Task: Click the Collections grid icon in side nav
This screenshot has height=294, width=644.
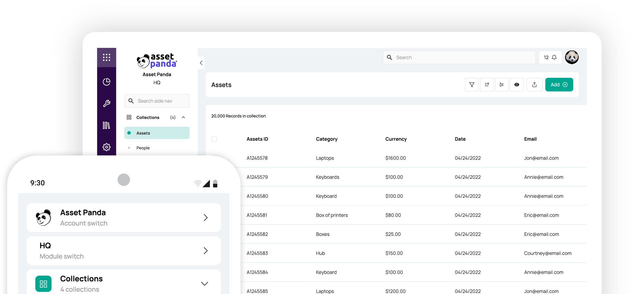Action: tap(129, 117)
